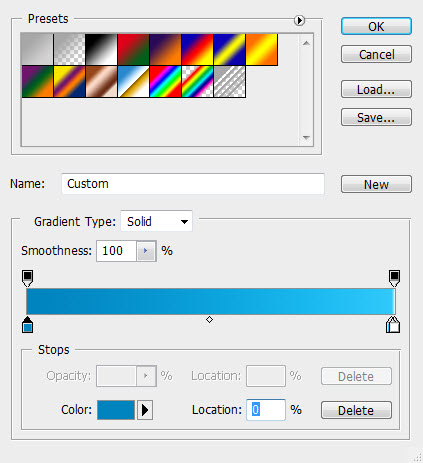
Task: Select the Blue, Yellow, Blue gradient preset
Action: pyautogui.click(x=229, y=49)
